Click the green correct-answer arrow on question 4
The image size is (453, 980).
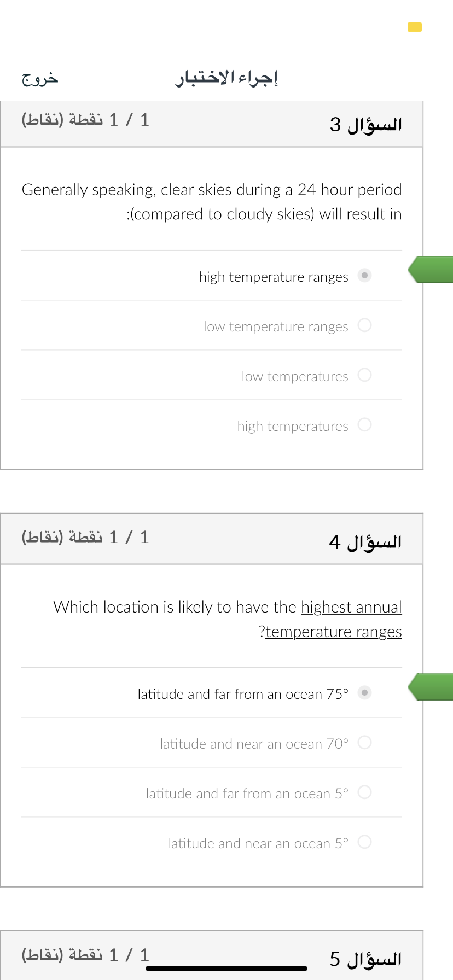pos(431,687)
